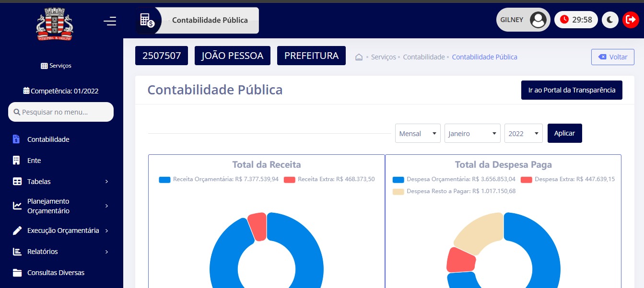Click the backspace icon in Voltar
The image size is (644, 288).
[x=602, y=57]
